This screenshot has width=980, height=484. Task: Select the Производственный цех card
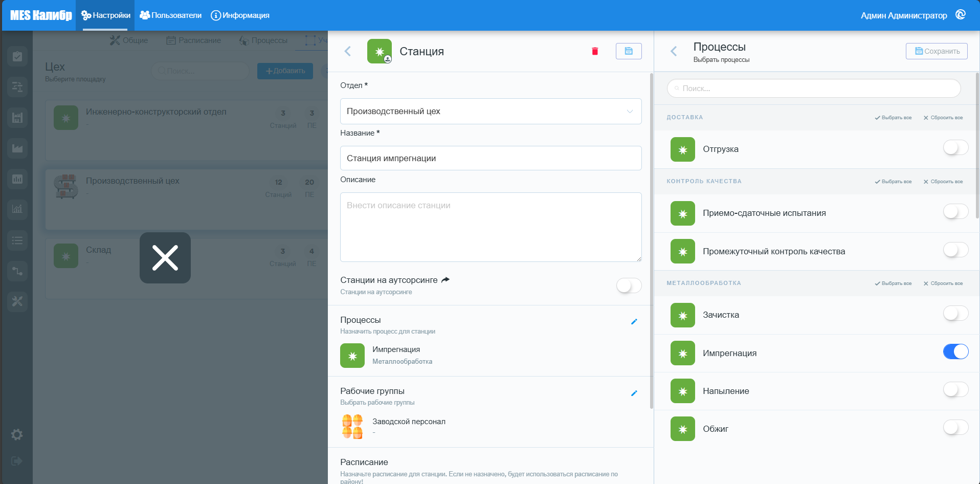tap(186, 200)
